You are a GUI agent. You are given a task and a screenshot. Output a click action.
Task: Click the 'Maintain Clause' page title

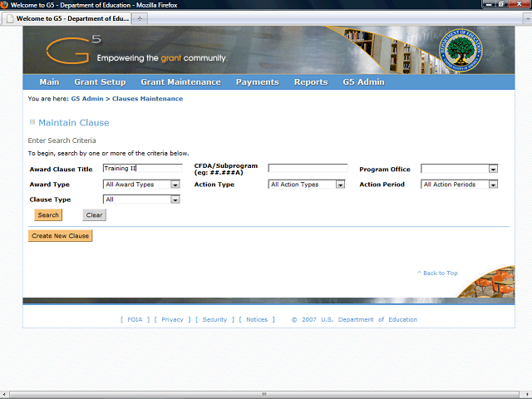pos(74,122)
